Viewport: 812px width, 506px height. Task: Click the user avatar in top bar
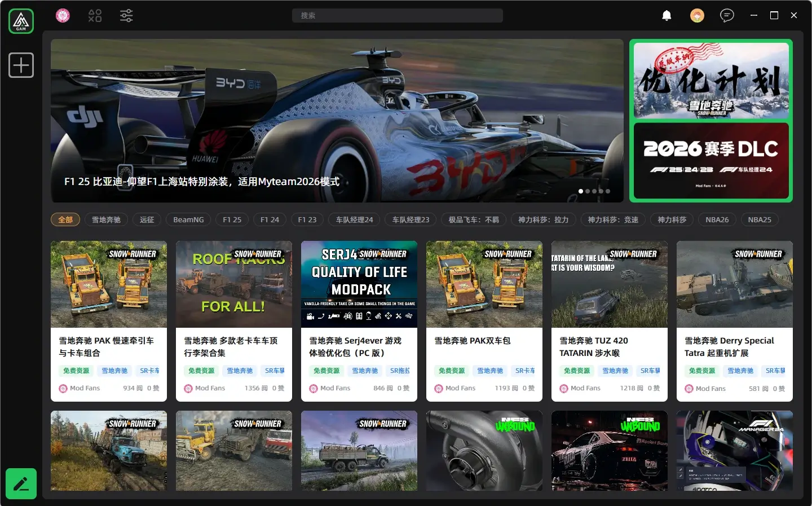pos(697,15)
